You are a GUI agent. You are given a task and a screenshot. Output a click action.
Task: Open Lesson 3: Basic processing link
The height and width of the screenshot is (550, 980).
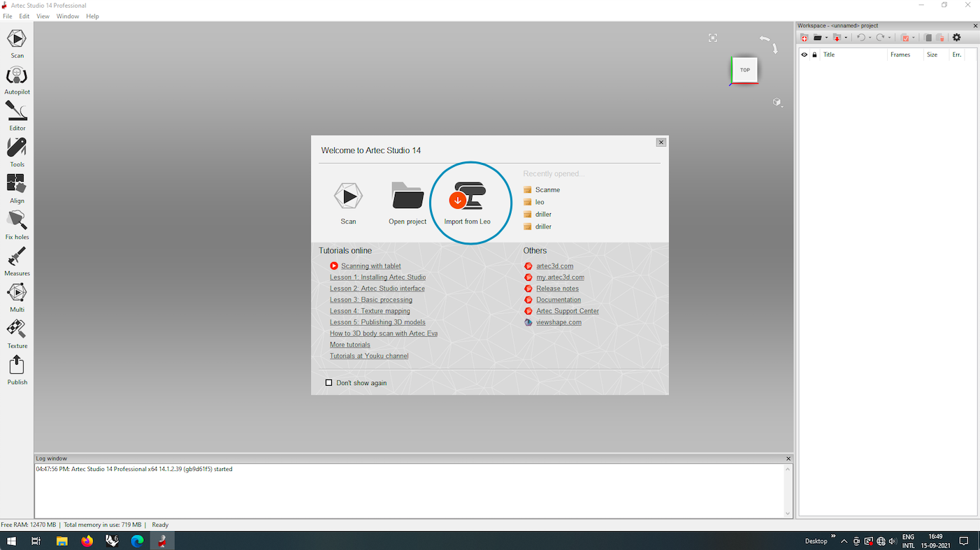[371, 300]
